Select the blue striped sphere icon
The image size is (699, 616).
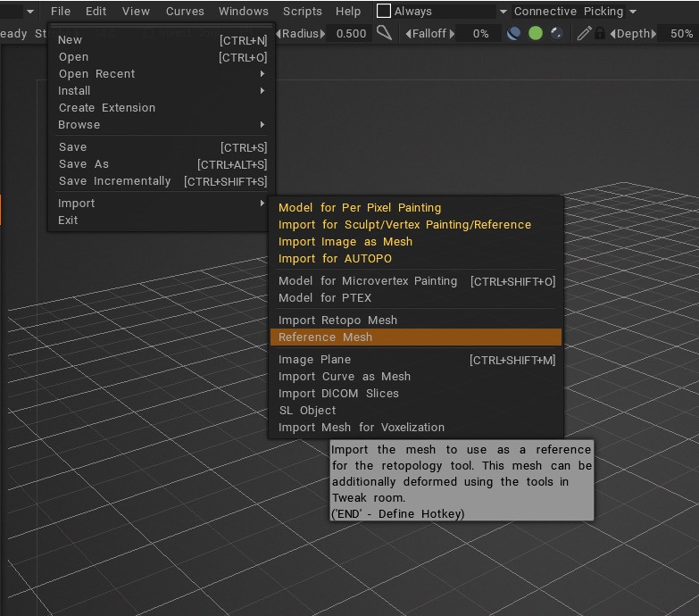(x=513, y=33)
